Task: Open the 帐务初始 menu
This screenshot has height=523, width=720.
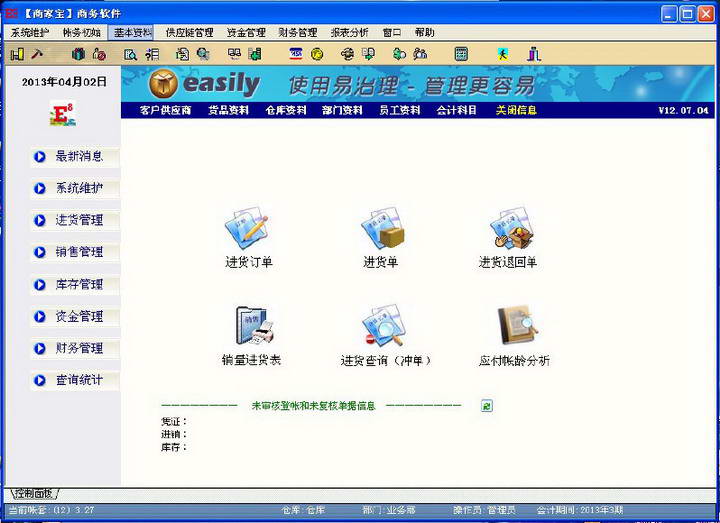Action: (81, 33)
